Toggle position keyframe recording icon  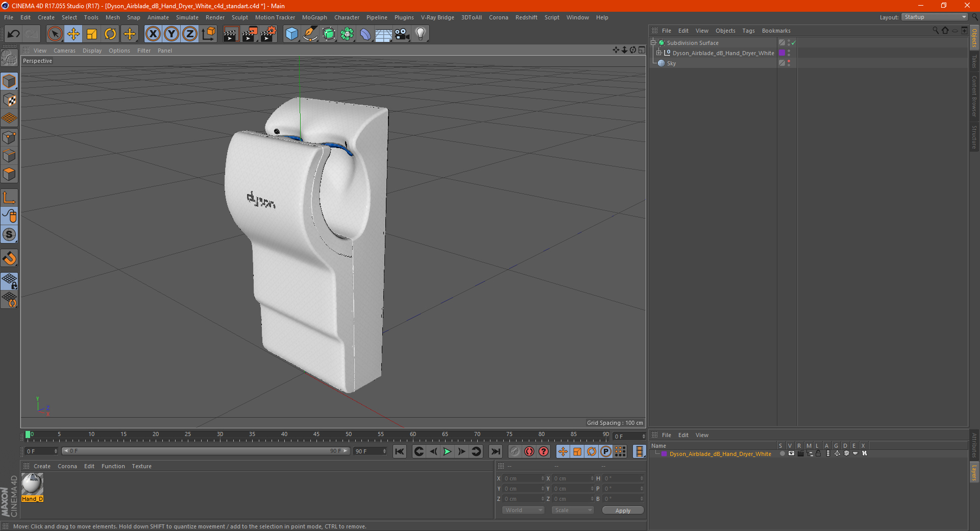(x=563, y=451)
